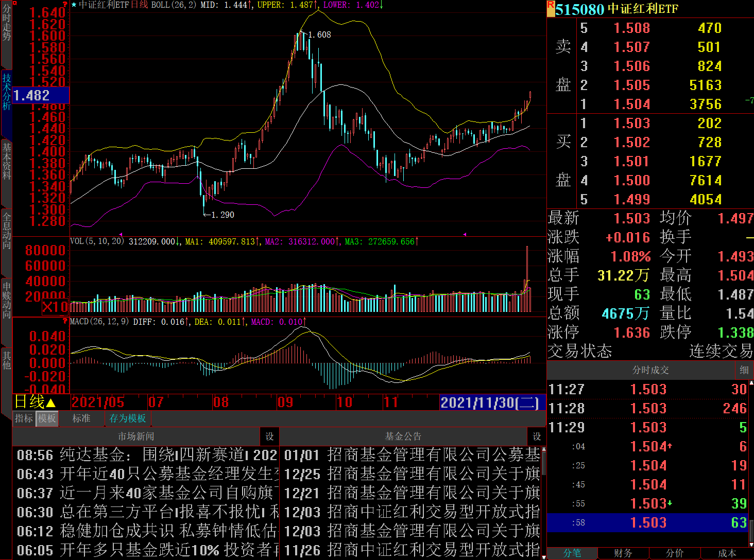This screenshot has width=754, height=560.
Task: Open the 12/25 招商基金 announcement
Action: point(411,474)
